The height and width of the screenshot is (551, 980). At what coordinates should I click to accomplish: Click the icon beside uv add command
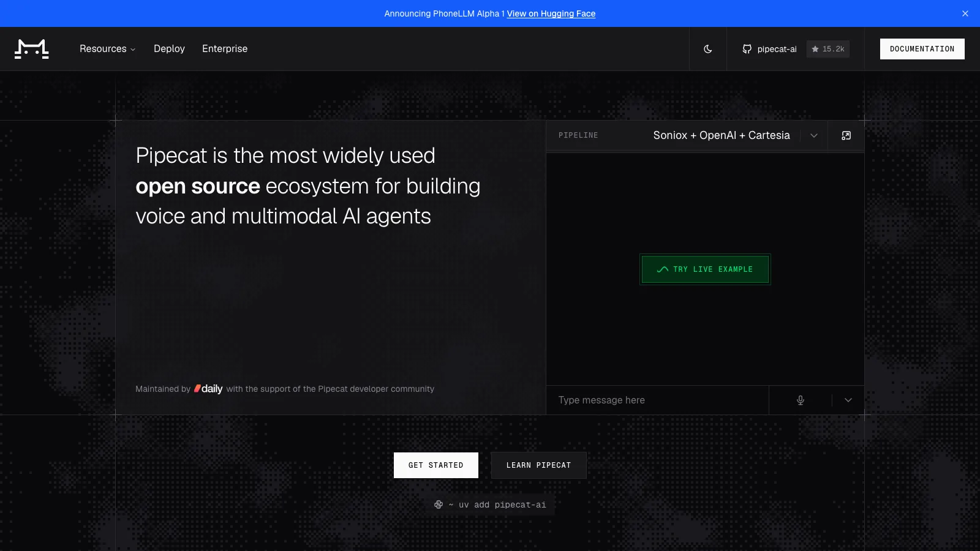point(439,504)
